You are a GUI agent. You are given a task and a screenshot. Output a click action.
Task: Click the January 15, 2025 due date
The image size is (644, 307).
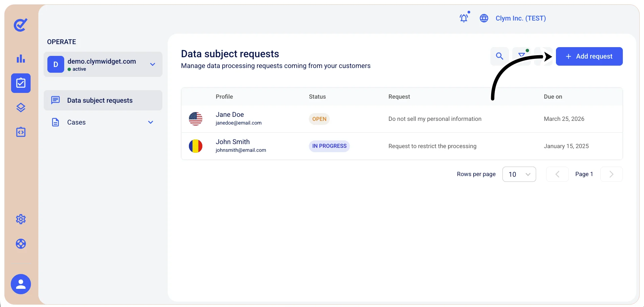(566, 146)
